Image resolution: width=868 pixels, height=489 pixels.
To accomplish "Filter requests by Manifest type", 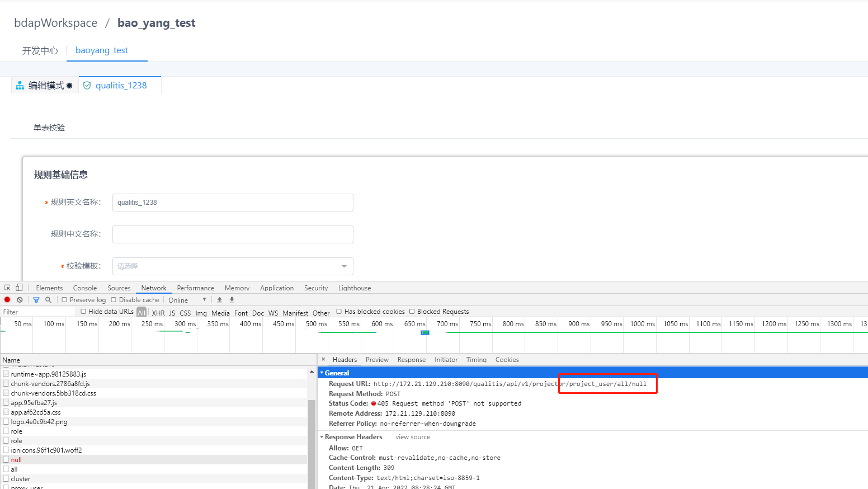I will coord(295,313).
